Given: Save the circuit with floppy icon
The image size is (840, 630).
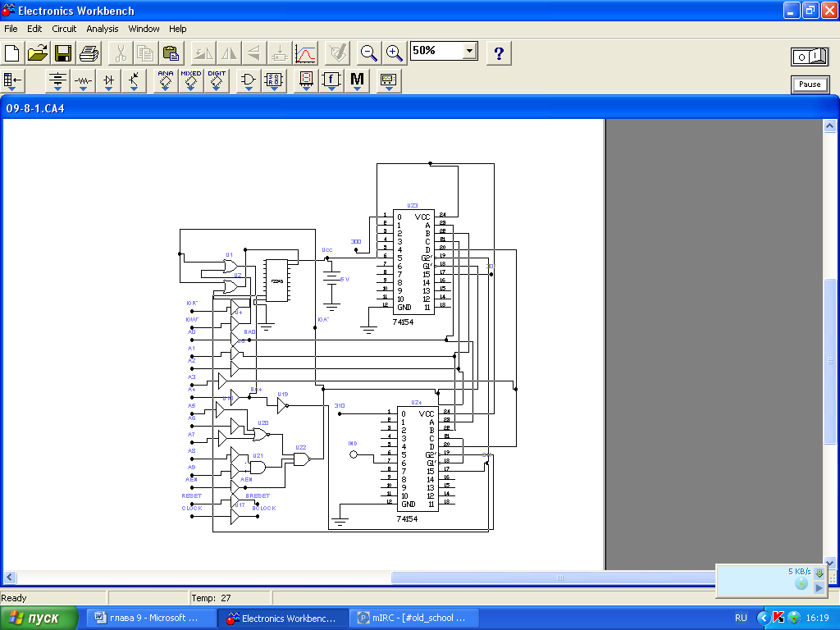Looking at the screenshot, I should (63, 53).
